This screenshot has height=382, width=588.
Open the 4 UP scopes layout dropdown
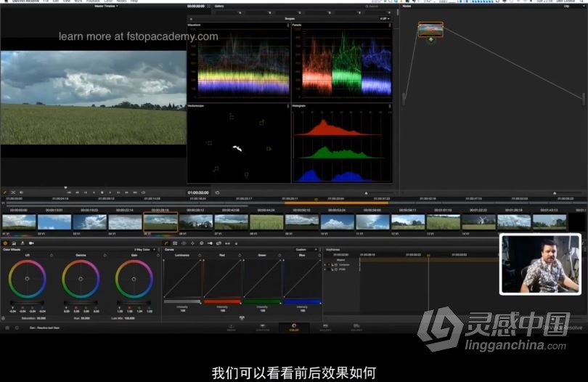point(384,18)
